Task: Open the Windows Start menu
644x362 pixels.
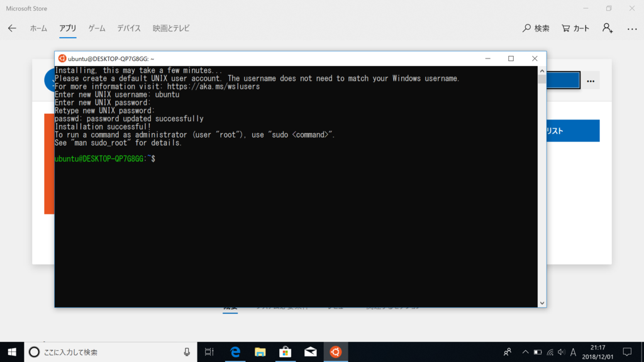Action: (12, 352)
